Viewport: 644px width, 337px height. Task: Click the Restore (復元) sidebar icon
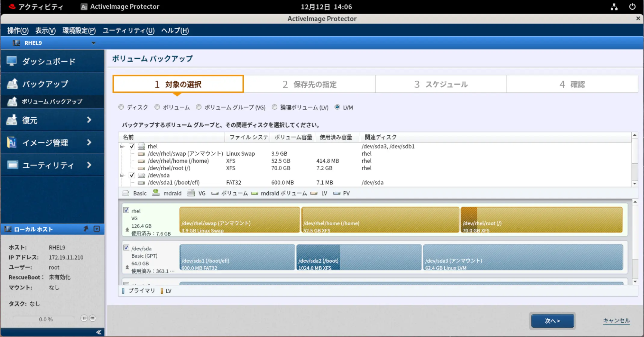tap(12, 120)
